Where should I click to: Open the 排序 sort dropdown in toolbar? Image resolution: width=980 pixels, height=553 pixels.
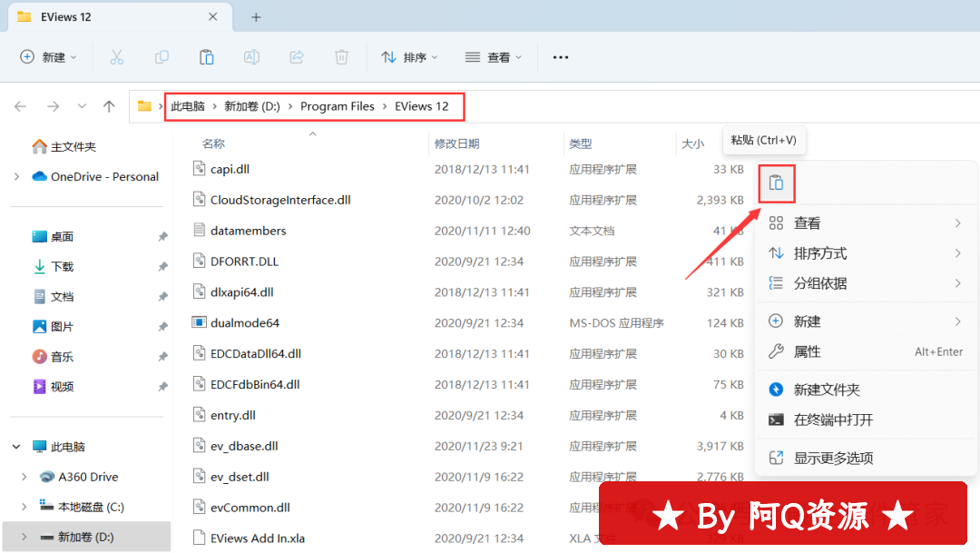(409, 57)
